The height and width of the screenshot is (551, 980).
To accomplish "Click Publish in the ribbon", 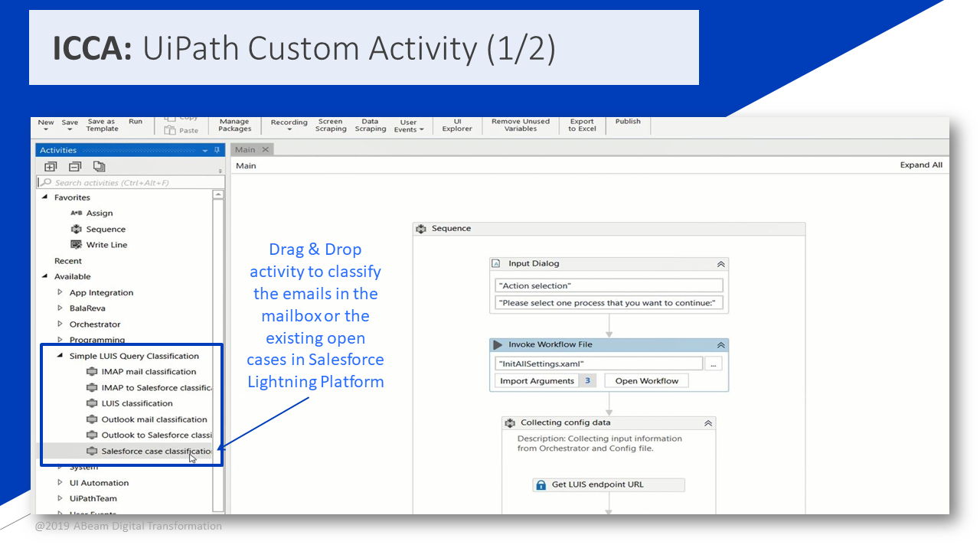I will pos(628,122).
